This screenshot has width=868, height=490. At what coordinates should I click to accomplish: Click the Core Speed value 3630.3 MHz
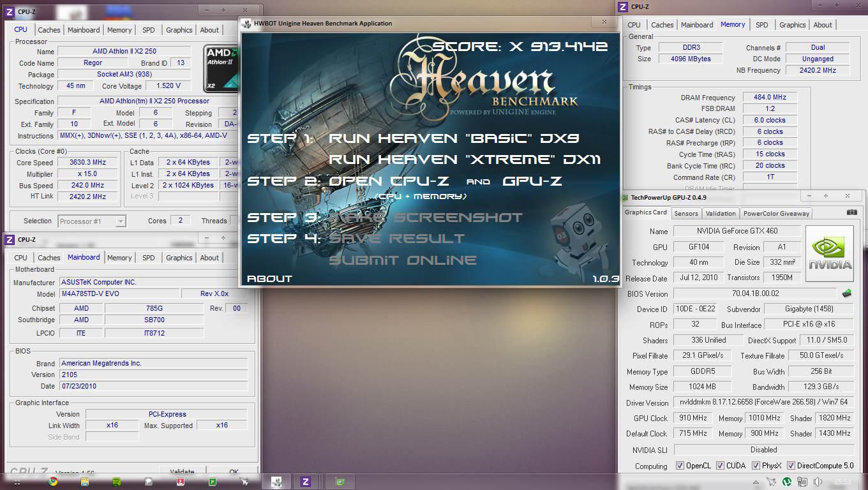click(x=87, y=163)
